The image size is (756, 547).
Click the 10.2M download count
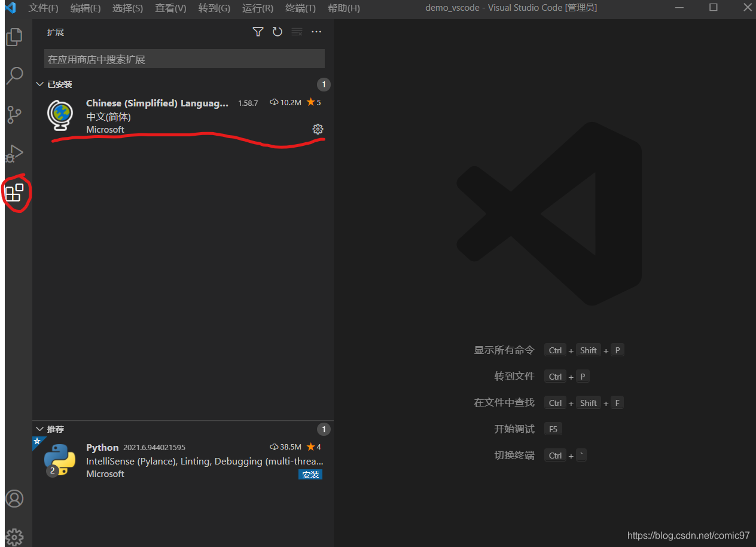286,103
